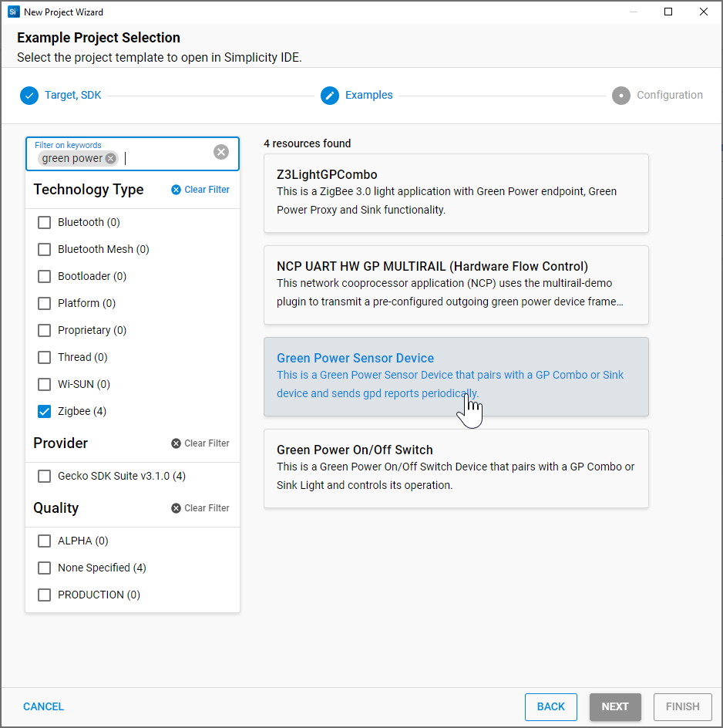723x728 pixels.
Task: Check the None Specified quality filter
Action: pos(44,568)
